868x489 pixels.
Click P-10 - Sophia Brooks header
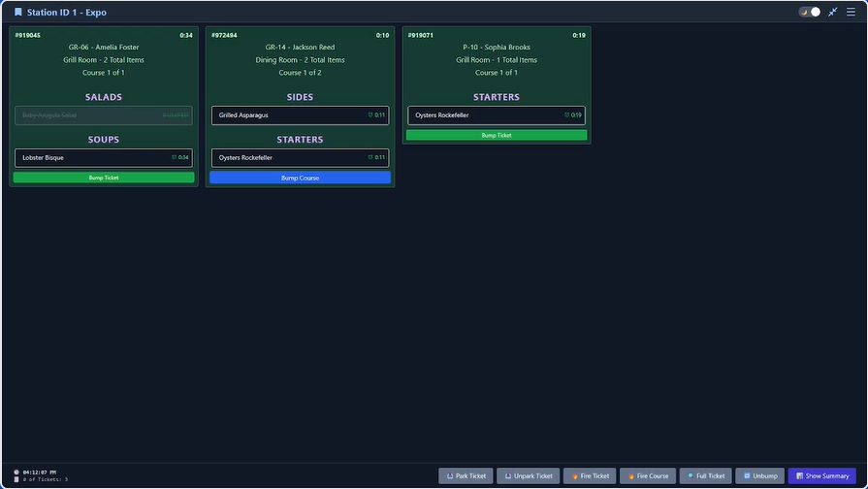click(x=497, y=48)
